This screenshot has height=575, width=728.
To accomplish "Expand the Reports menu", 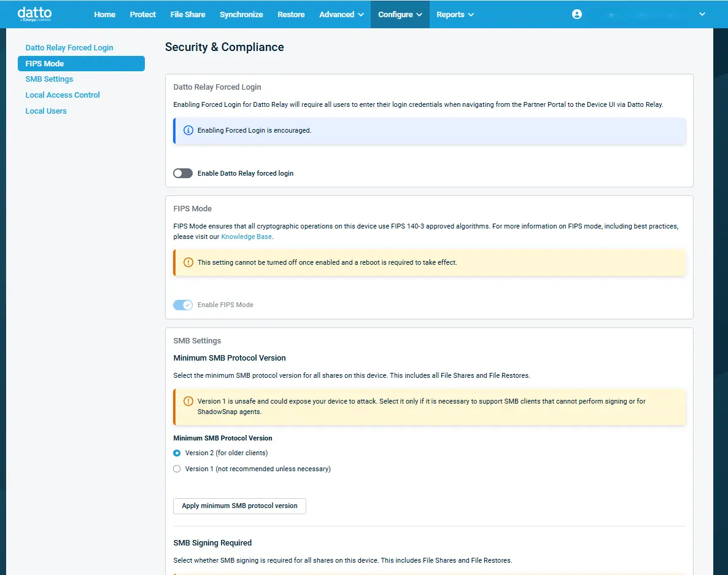I will tap(455, 14).
